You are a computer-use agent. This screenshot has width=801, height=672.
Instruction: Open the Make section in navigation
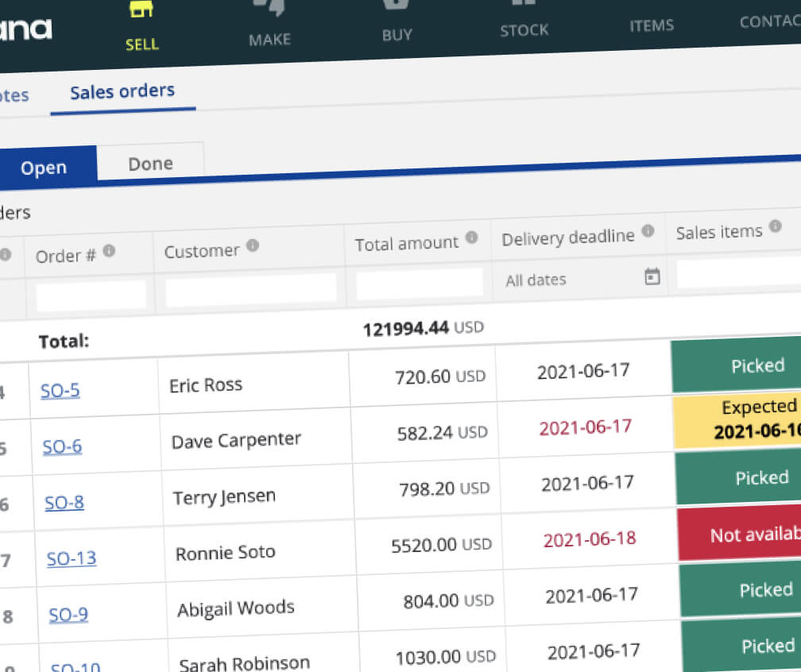(x=269, y=39)
